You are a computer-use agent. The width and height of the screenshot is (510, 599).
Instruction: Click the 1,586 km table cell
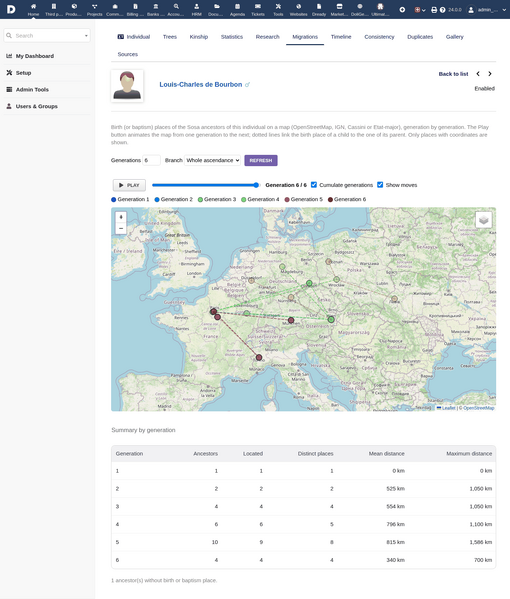(481, 542)
